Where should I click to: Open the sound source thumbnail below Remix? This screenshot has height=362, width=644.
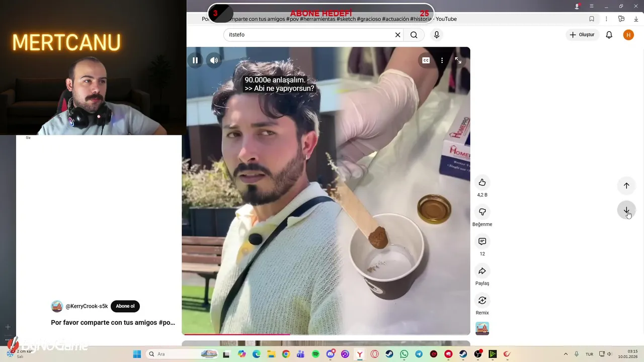pos(482,328)
